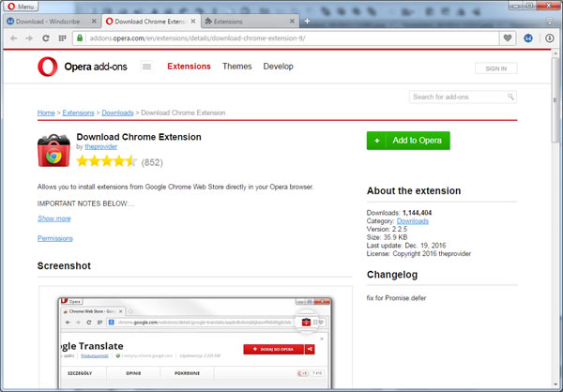Select the Download Chrome Extension tab
The image size is (563, 392).
point(149,22)
